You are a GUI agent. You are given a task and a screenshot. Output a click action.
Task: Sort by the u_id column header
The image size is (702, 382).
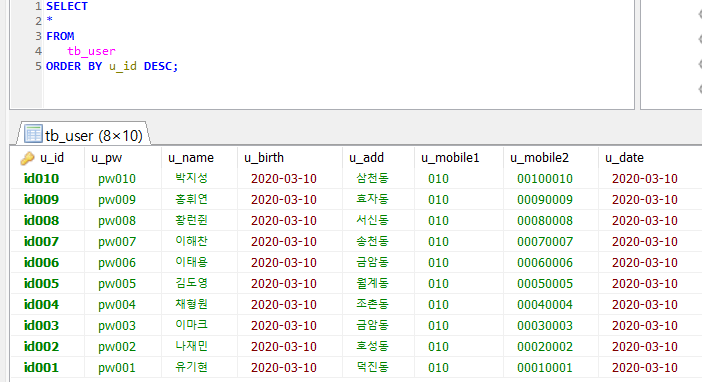click(52, 158)
